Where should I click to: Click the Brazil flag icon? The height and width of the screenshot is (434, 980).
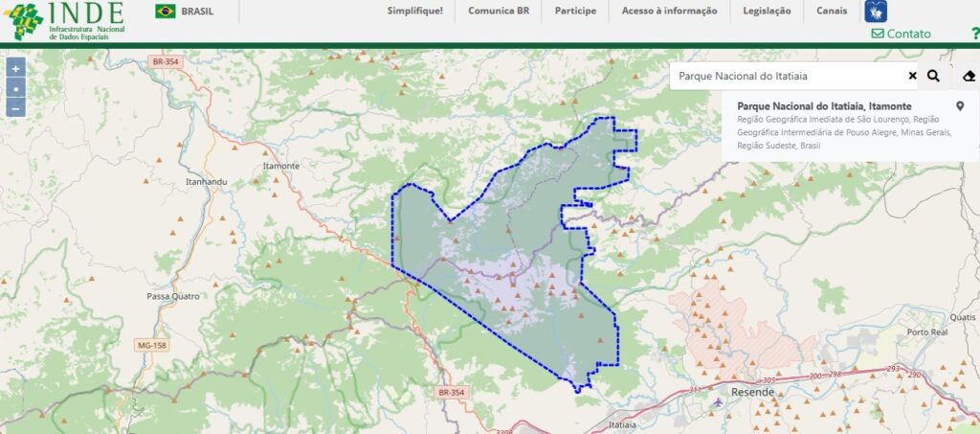(x=166, y=11)
